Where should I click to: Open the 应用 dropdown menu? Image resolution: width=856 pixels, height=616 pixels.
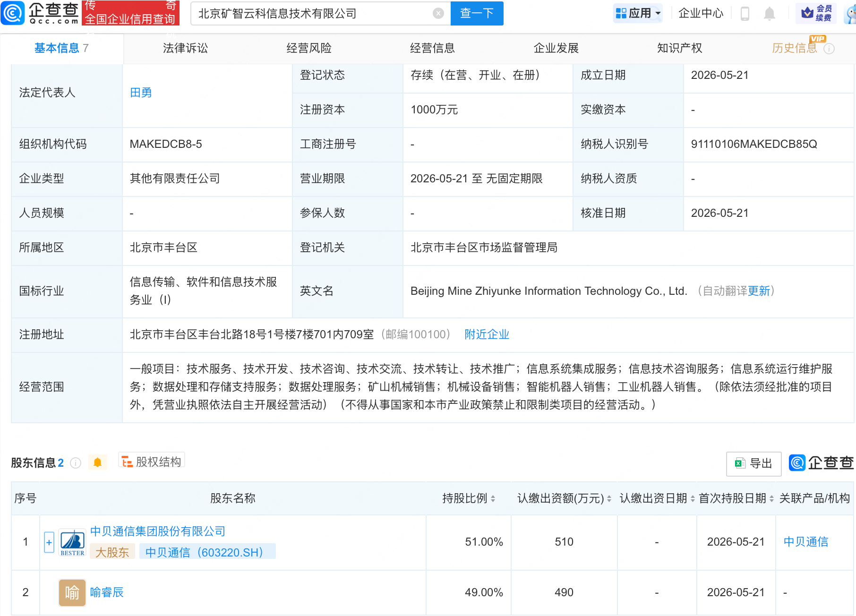coord(638,13)
